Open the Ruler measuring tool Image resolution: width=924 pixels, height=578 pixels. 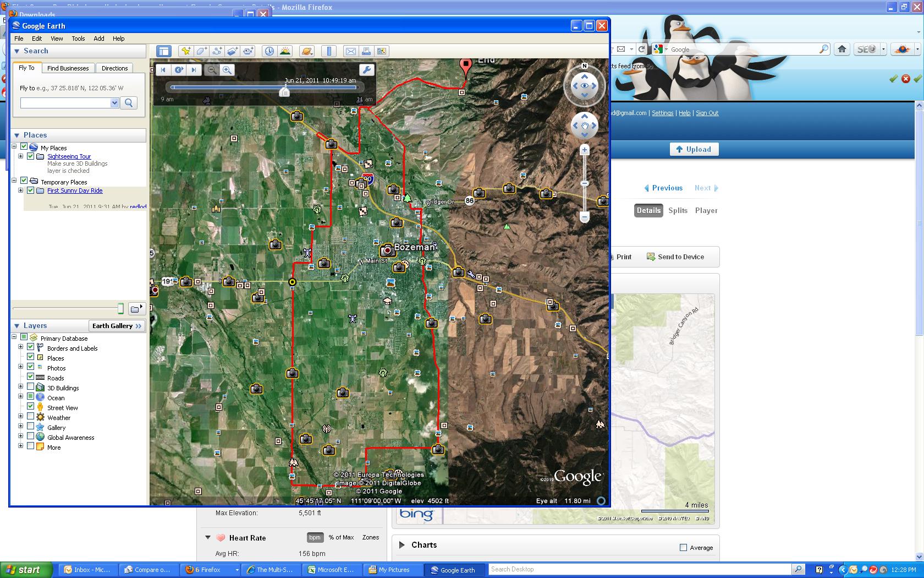[x=329, y=51]
